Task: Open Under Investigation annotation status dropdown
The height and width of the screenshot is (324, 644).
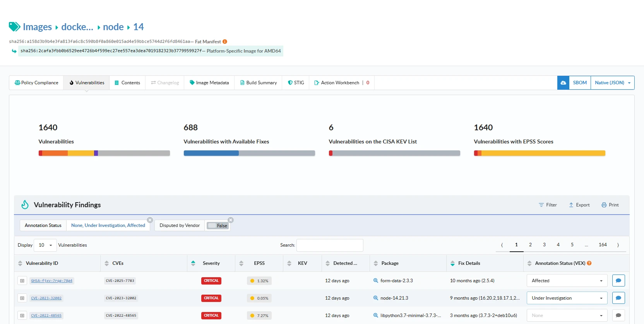Action: [x=567, y=298]
